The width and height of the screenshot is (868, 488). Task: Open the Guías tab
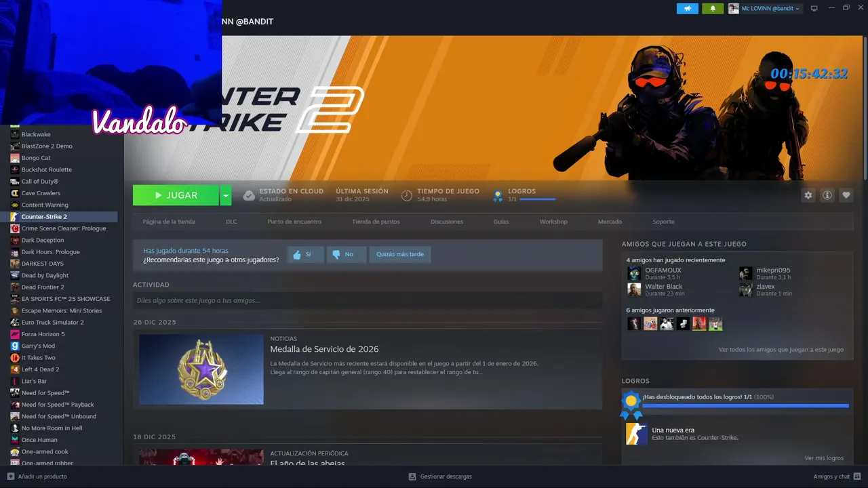click(501, 222)
